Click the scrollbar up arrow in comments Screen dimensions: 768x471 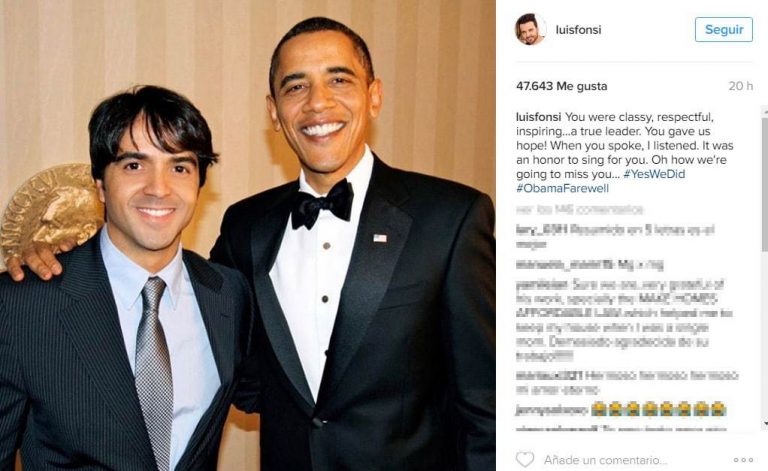765,112
